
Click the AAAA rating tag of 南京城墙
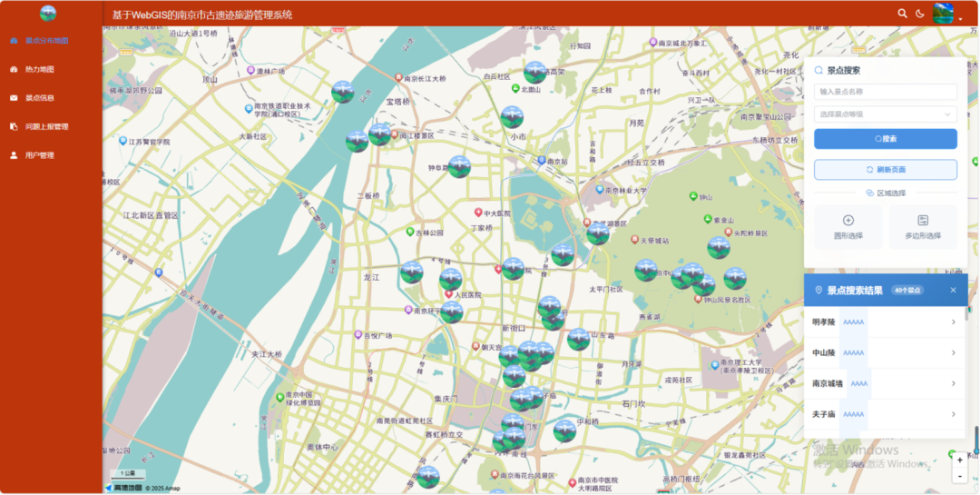[x=859, y=383]
